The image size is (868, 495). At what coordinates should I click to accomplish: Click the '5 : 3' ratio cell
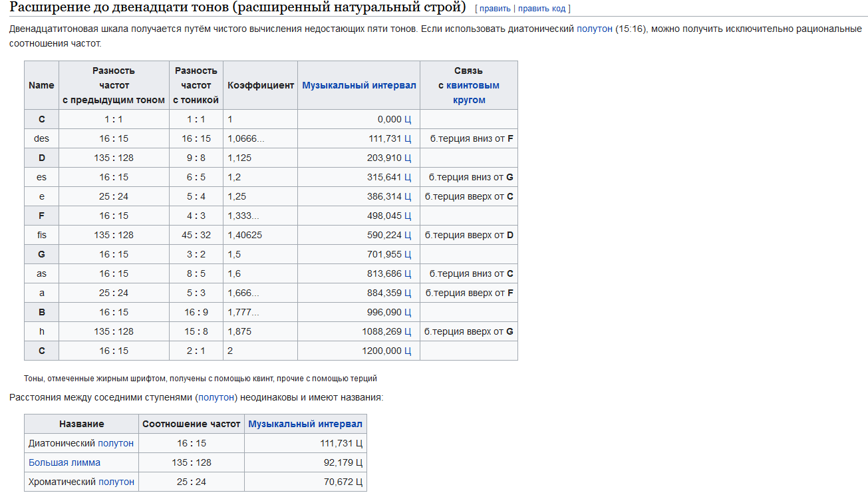[x=196, y=293]
